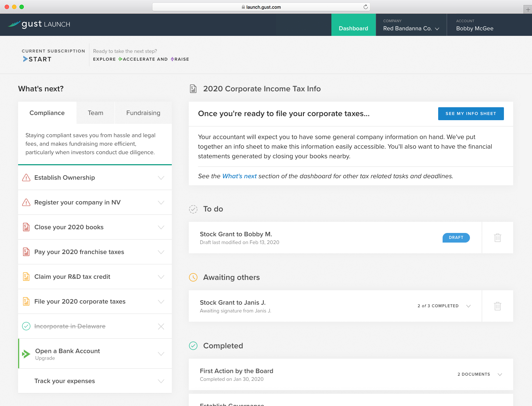This screenshot has width=532, height=406.
Task: Click the Establish Ownership warning icon
Action: point(26,178)
